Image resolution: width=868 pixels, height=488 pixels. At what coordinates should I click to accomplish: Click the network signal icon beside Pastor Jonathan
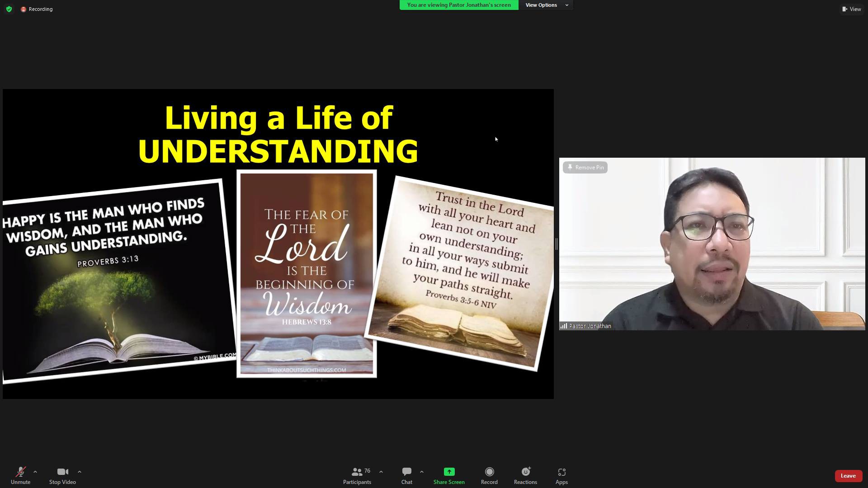[564, 326]
